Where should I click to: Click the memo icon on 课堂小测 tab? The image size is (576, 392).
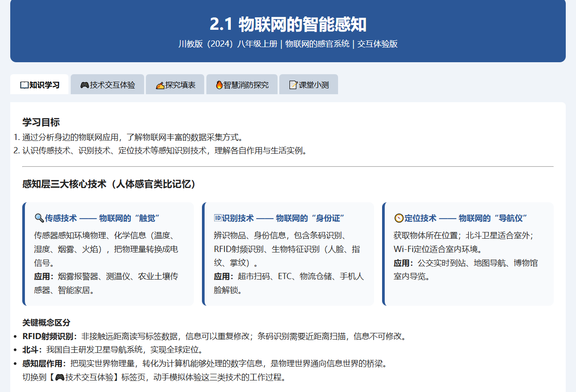(x=294, y=85)
